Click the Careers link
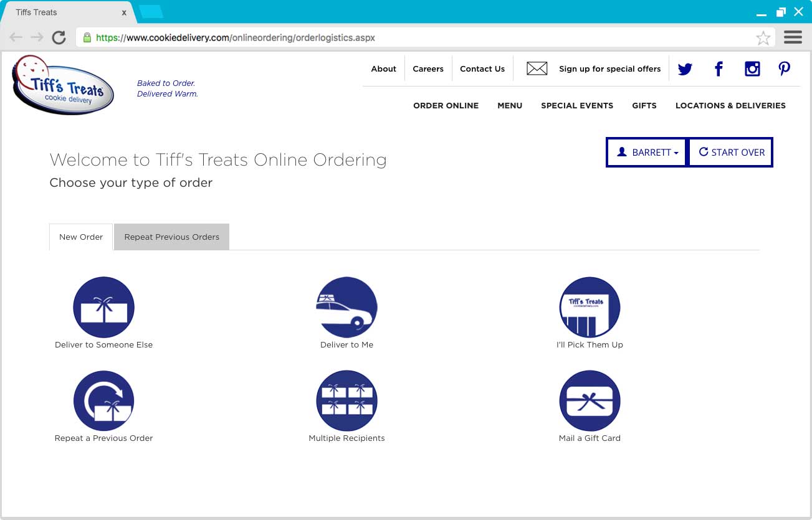 point(428,69)
